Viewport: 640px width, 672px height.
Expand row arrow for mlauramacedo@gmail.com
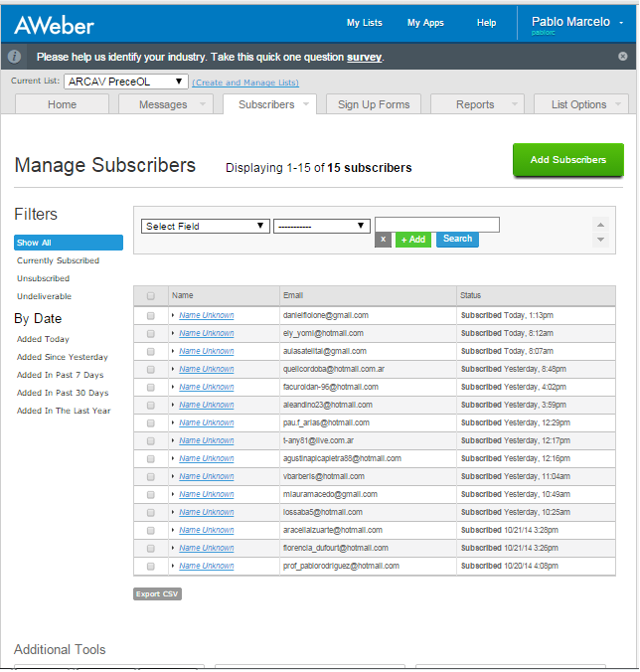click(173, 494)
